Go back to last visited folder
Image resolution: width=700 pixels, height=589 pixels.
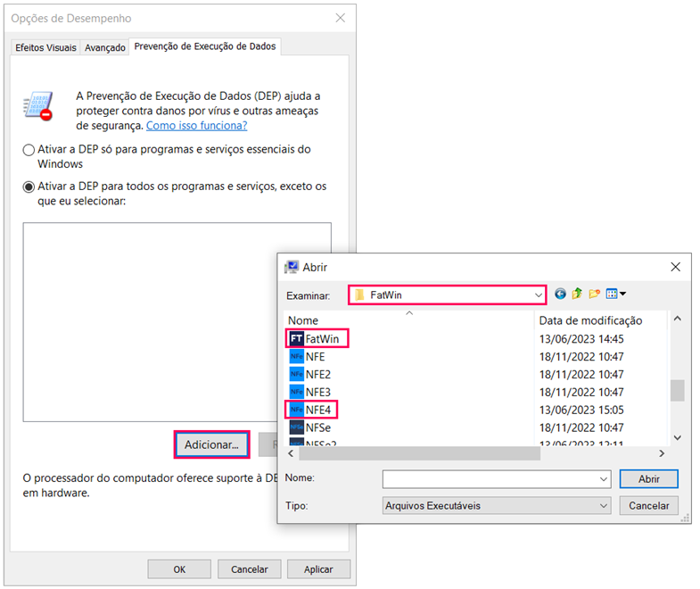pyautogui.click(x=560, y=294)
